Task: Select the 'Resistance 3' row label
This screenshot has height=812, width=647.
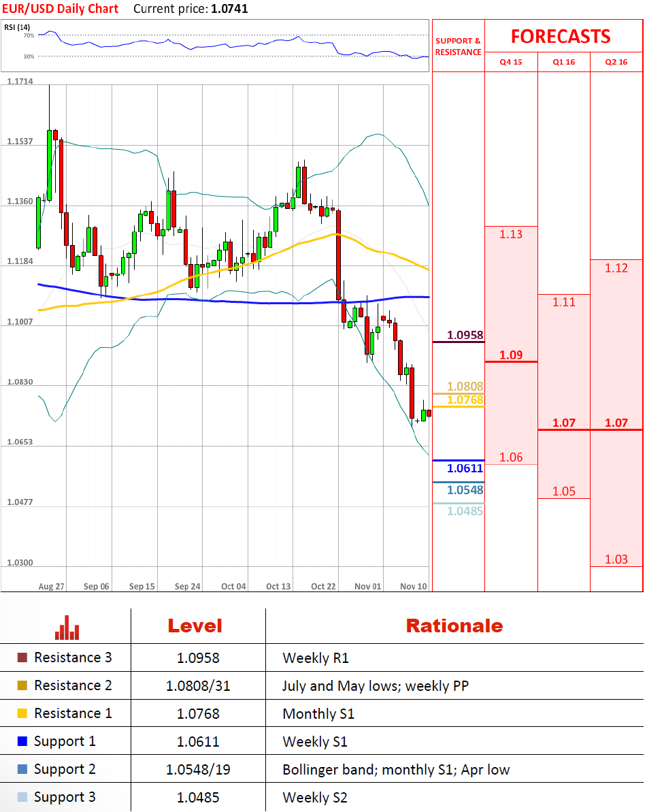Action: (x=73, y=657)
